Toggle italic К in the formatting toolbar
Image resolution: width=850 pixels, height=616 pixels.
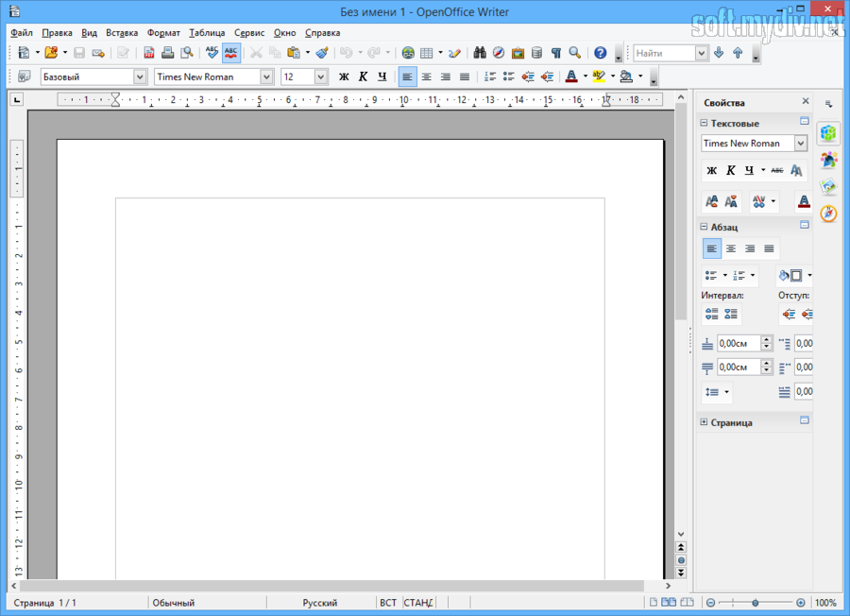pyautogui.click(x=363, y=77)
